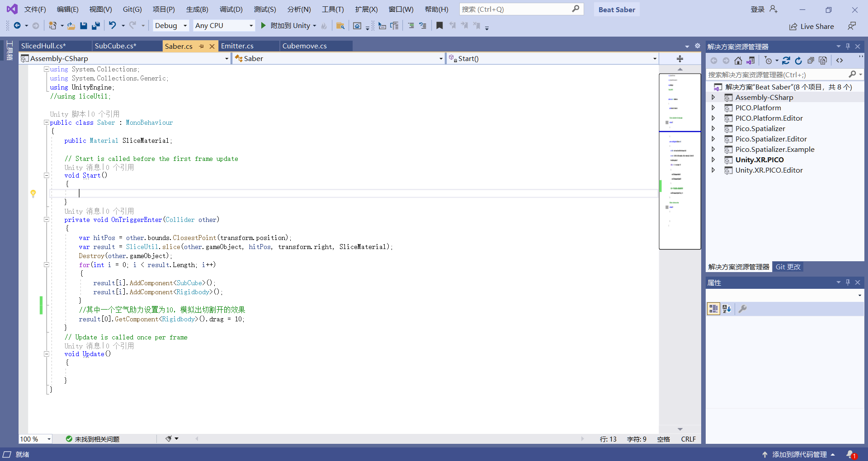Toggle auto-hide pin of the Properties panel
The height and width of the screenshot is (461, 868).
point(848,282)
